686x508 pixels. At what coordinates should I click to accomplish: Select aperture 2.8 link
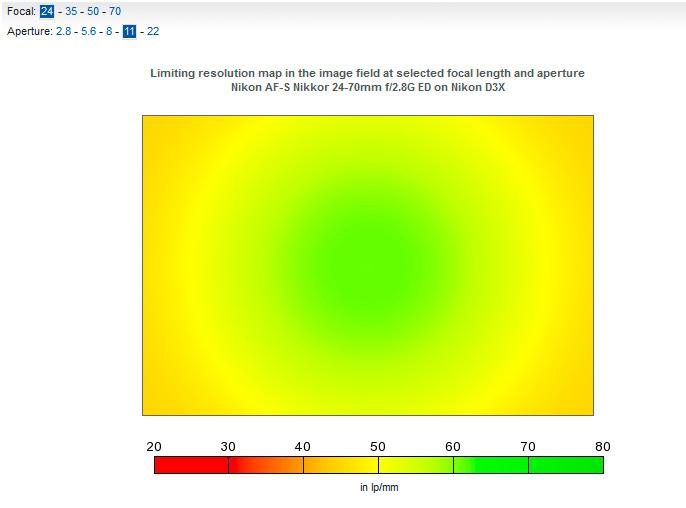coord(63,32)
